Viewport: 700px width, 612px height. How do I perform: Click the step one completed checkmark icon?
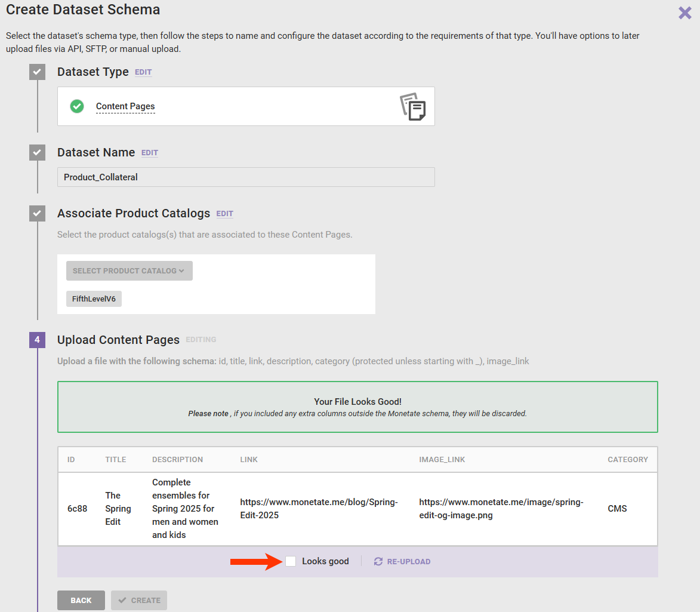[37, 72]
